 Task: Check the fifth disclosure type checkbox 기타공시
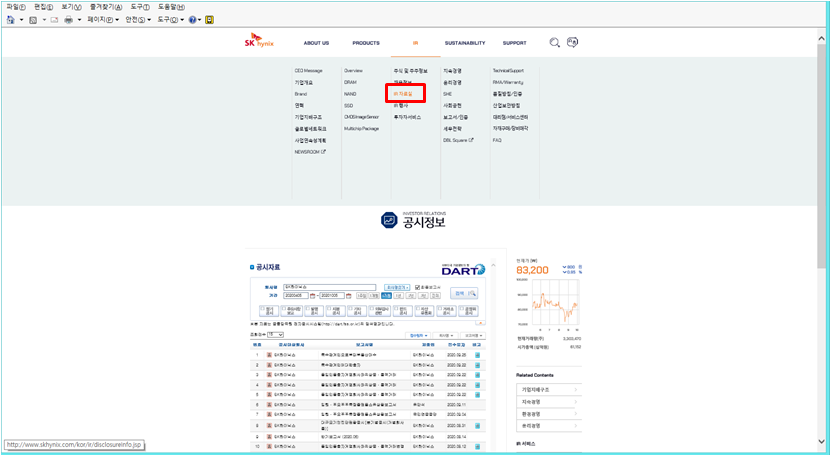tap(351, 308)
